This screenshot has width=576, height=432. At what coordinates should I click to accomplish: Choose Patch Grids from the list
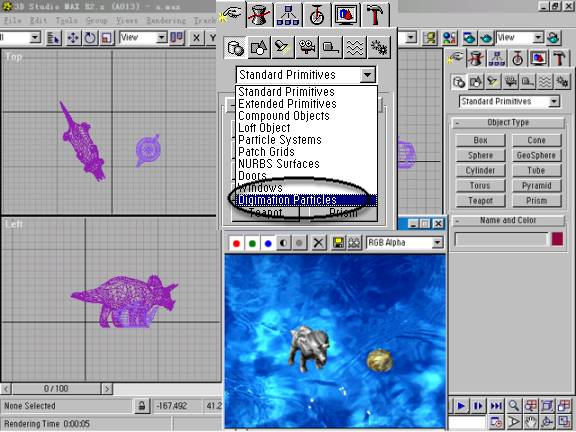266,152
